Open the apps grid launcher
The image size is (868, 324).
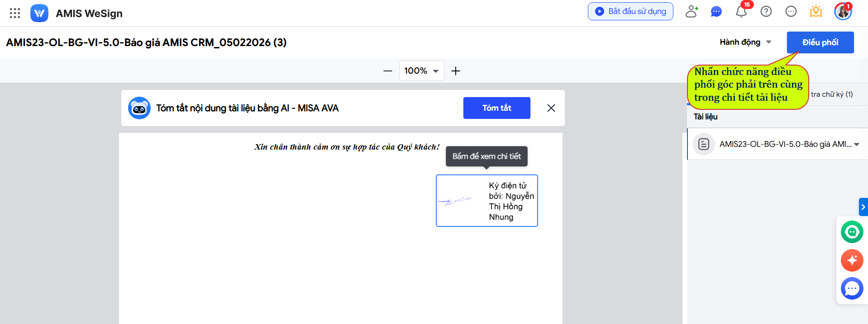pos(15,13)
